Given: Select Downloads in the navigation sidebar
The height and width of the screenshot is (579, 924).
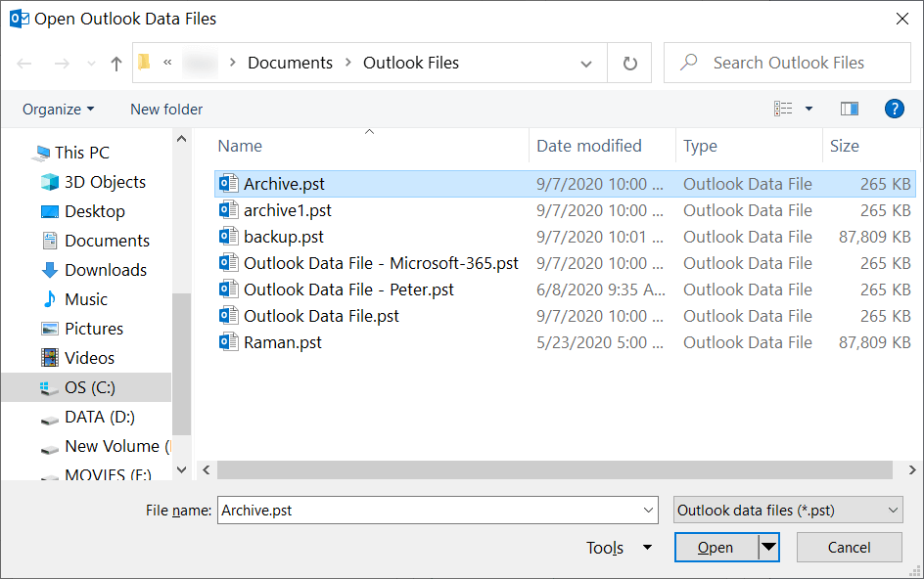Looking at the screenshot, I should click(x=104, y=270).
